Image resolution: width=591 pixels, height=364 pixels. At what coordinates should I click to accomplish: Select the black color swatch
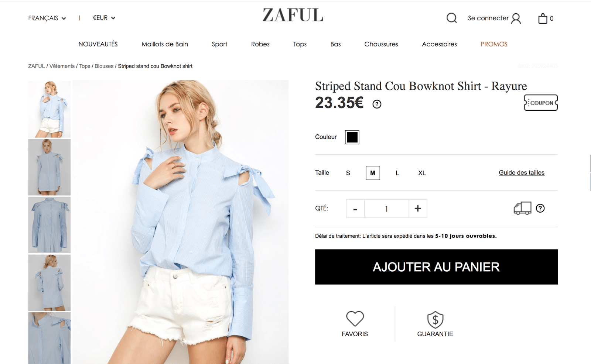pyautogui.click(x=352, y=137)
